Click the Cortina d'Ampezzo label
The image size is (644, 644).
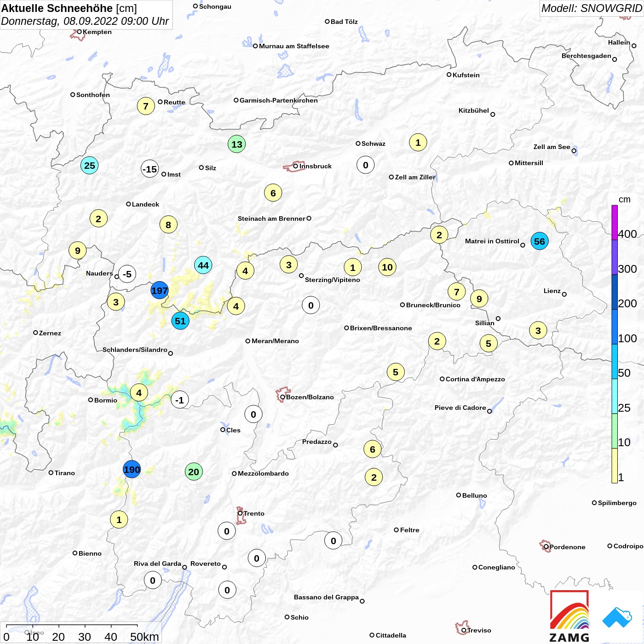click(475, 379)
